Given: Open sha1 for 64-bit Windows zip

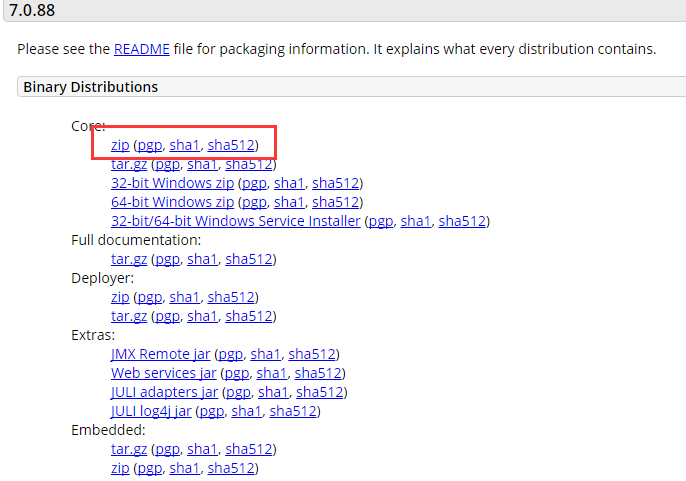Looking at the screenshot, I should [289, 202].
